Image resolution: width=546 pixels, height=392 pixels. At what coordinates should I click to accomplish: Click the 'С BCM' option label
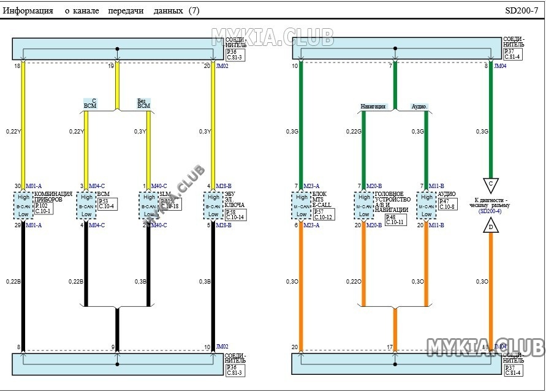(90, 104)
